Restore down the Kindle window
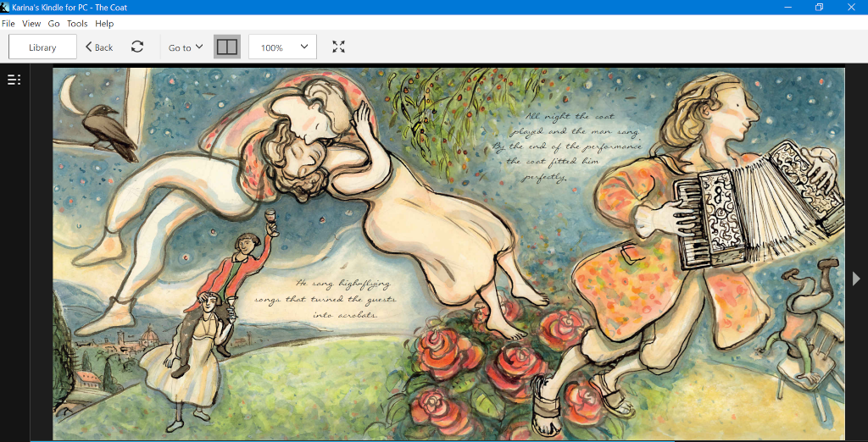Viewport: 868px width, 442px height. [820, 7]
